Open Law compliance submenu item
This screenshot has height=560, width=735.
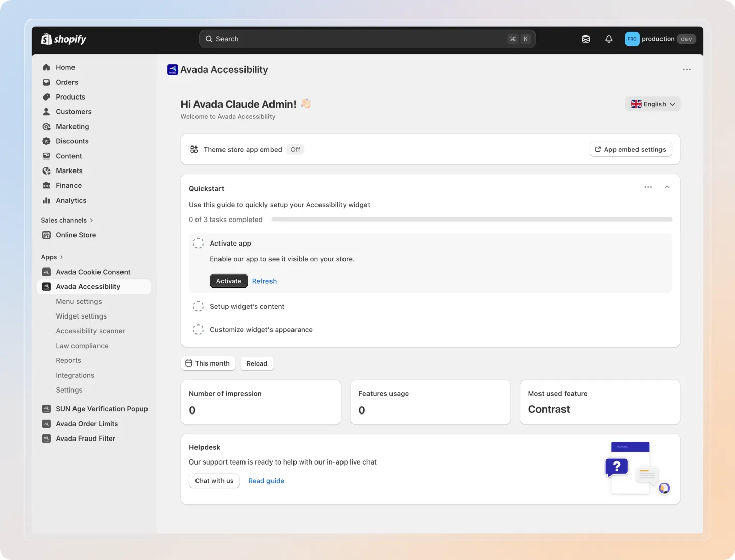click(82, 346)
